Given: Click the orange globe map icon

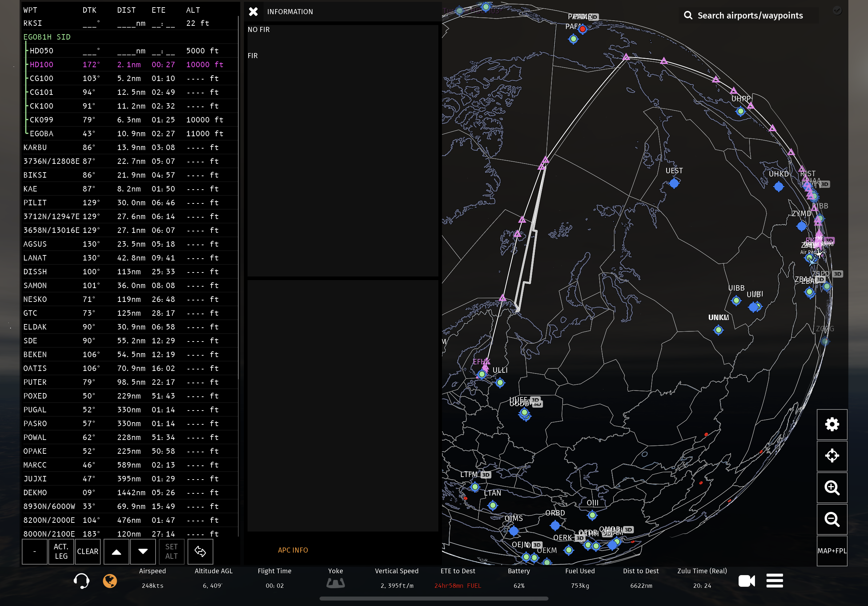Looking at the screenshot, I should pyautogui.click(x=110, y=581).
